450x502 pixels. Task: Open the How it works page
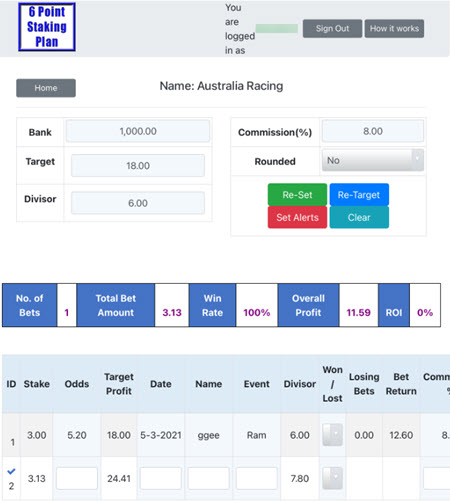click(x=394, y=28)
